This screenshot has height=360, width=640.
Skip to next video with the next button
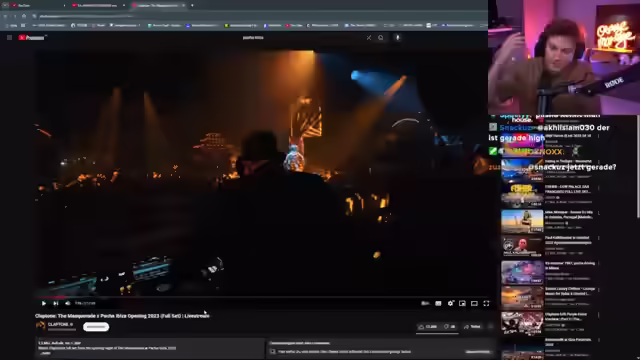(56, 303)
